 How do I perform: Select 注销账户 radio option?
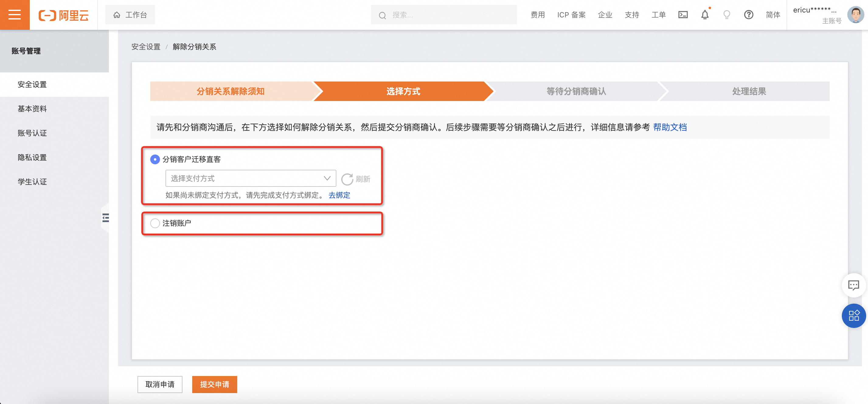(155, 223)
